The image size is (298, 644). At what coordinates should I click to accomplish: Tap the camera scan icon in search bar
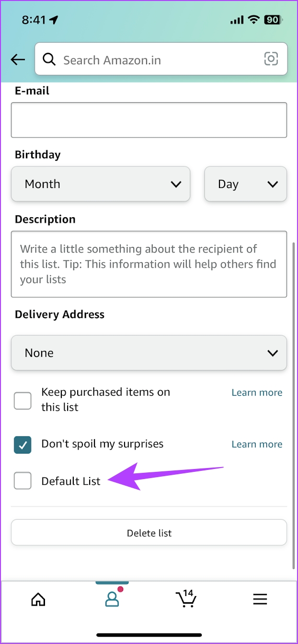(271, 59)
